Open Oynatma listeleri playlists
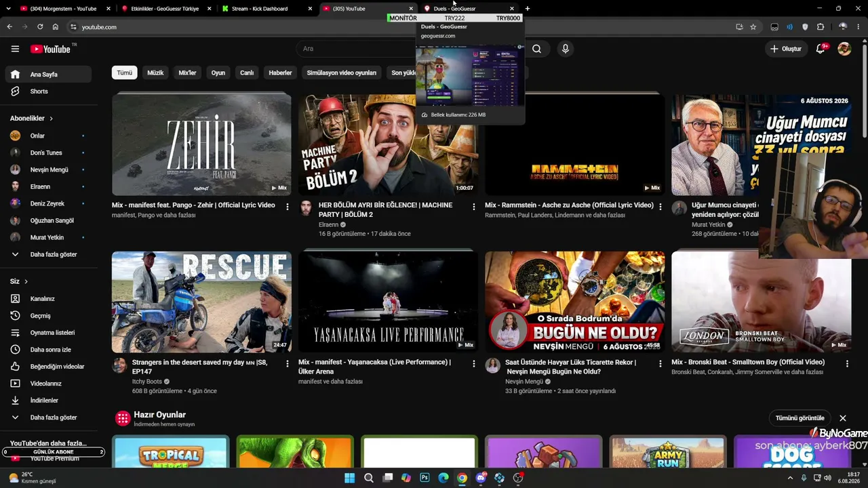Viewport: 868px width, 488px height. [47, 333]
